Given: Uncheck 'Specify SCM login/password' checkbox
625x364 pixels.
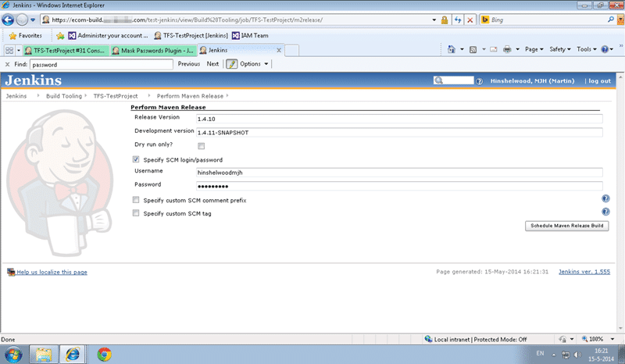Looking at the screenshot, I should [136, 159].
